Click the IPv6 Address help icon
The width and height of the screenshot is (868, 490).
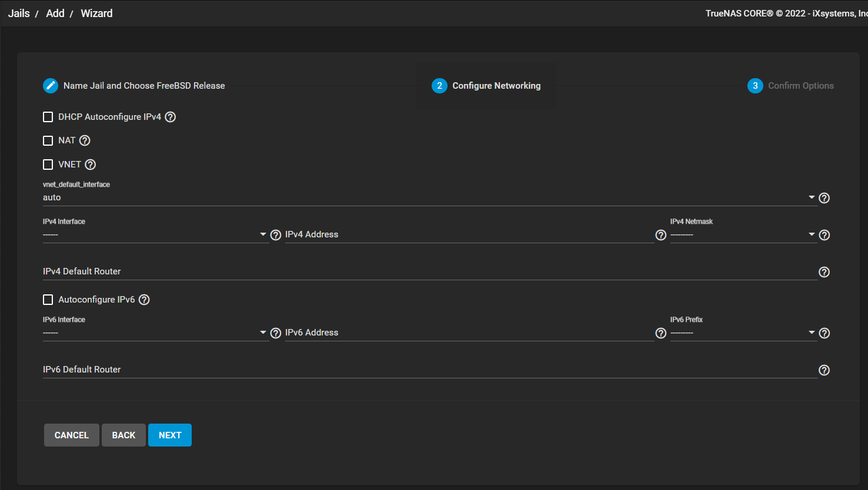(x=660, y=333)
